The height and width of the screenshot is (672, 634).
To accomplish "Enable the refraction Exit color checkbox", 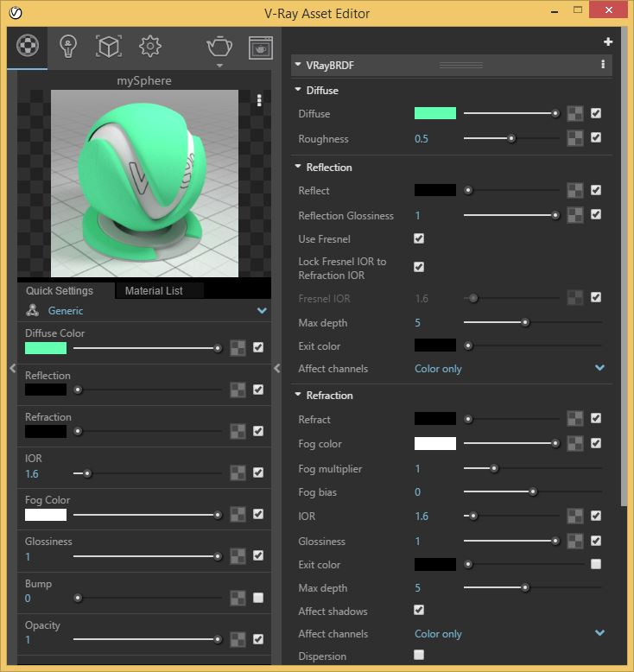I will pos(596,564).
